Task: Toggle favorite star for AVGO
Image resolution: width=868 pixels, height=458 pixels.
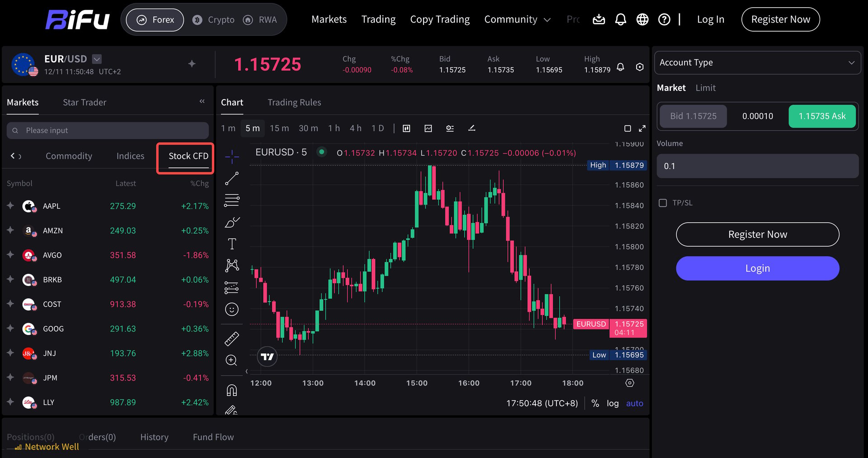Action: 10,255
